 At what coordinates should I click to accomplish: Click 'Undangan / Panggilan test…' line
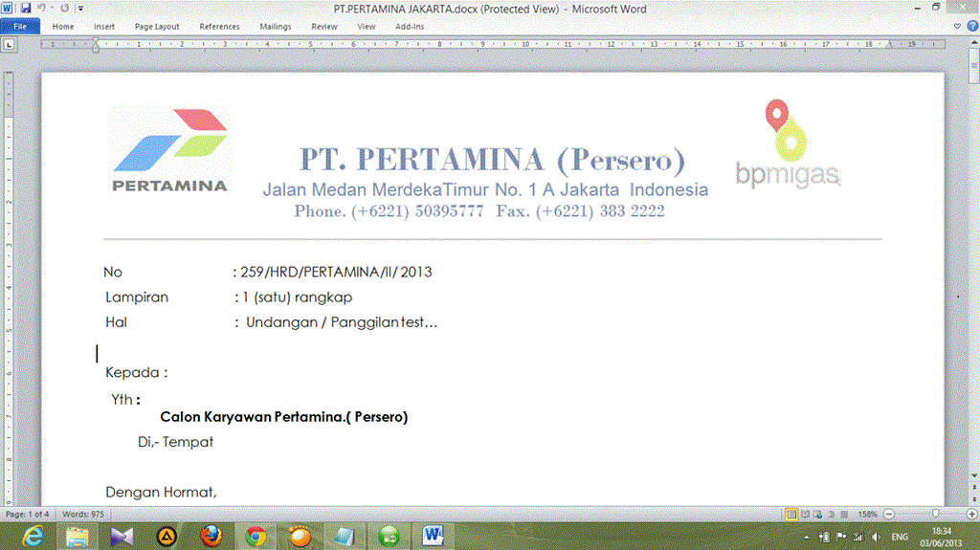pyautogui.click(x=342, y=322)
